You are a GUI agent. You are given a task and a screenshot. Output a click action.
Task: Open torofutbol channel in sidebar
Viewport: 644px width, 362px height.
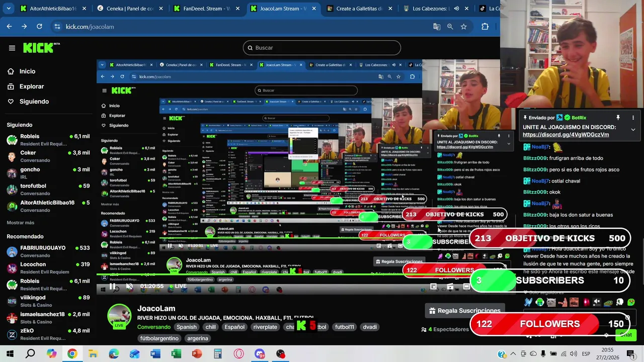(48, 189)
